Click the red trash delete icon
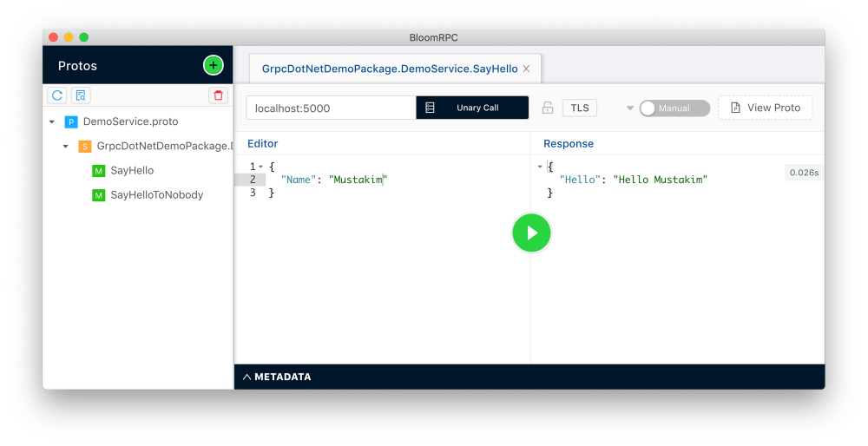The height and width of the screenshot is (446, 868). pos(218,95)
